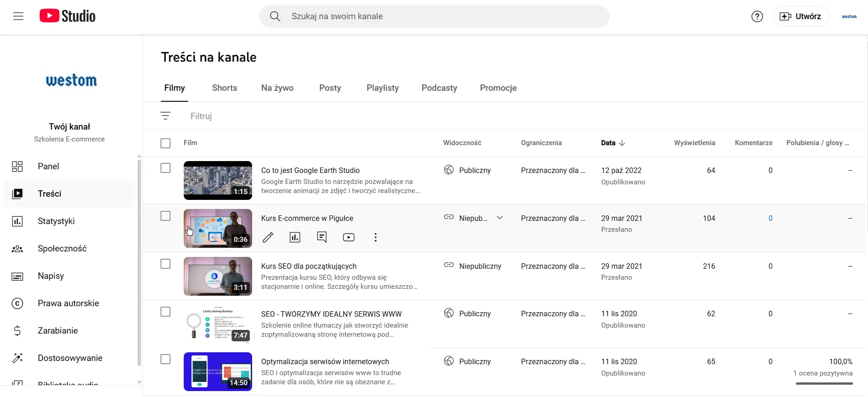
Task: Expand visibility dropdown for Kurs E-commerce video
Action: point(500,218)
